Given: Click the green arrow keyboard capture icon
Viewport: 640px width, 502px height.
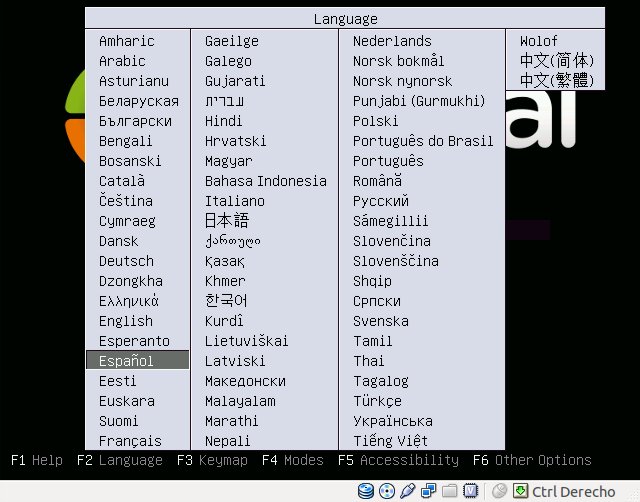Looking at the screenshot, I should tap(520, 490).
